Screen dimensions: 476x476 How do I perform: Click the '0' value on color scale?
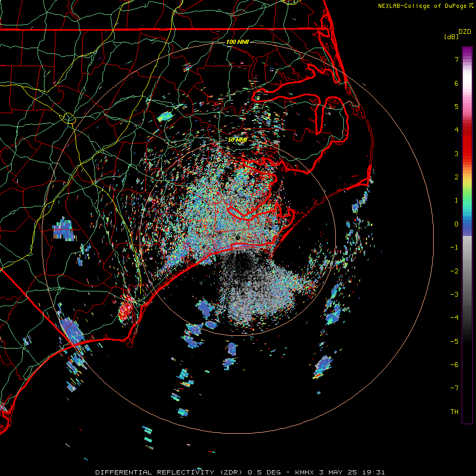[x=456, y=224]
